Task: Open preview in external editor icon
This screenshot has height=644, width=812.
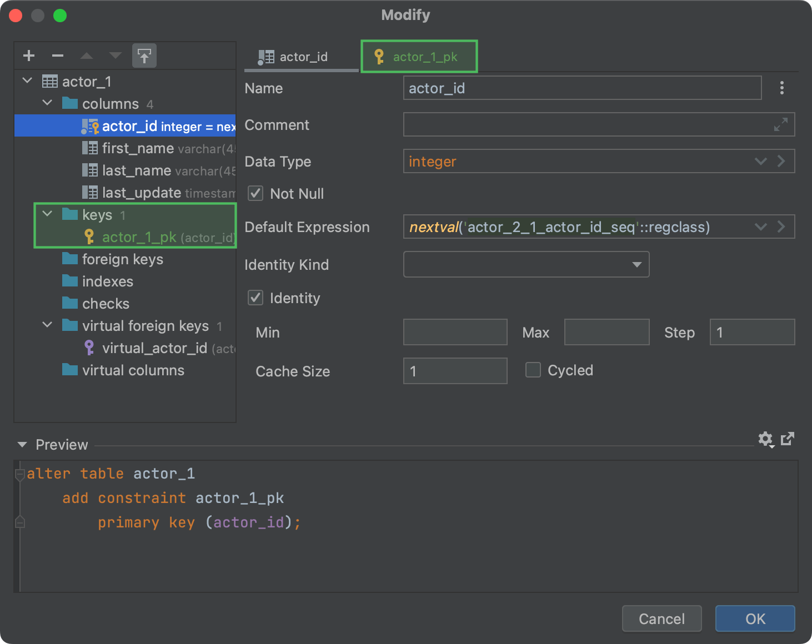Action: [x=788, y=439]
